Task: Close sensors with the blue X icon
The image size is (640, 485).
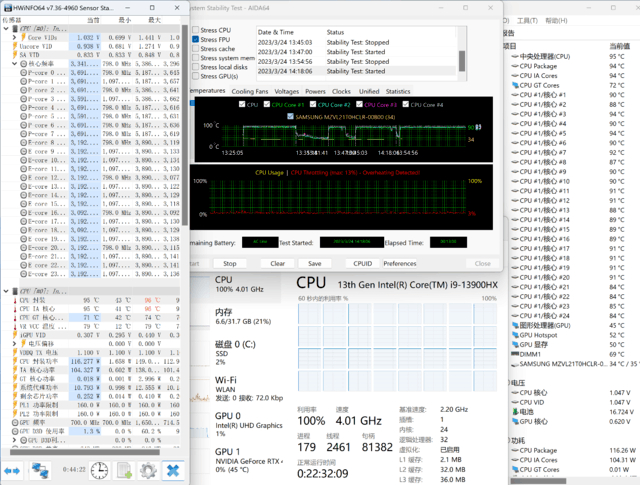Action: (172, 469)
